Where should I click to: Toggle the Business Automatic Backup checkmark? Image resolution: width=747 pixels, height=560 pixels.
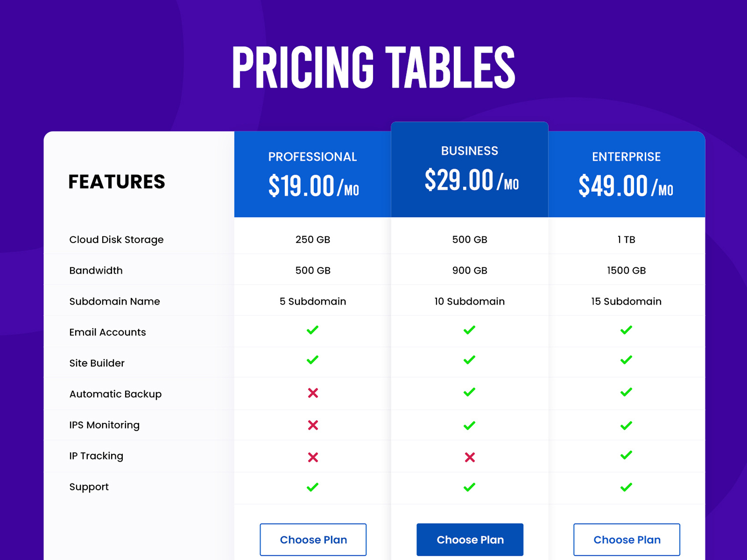point(469,393)
